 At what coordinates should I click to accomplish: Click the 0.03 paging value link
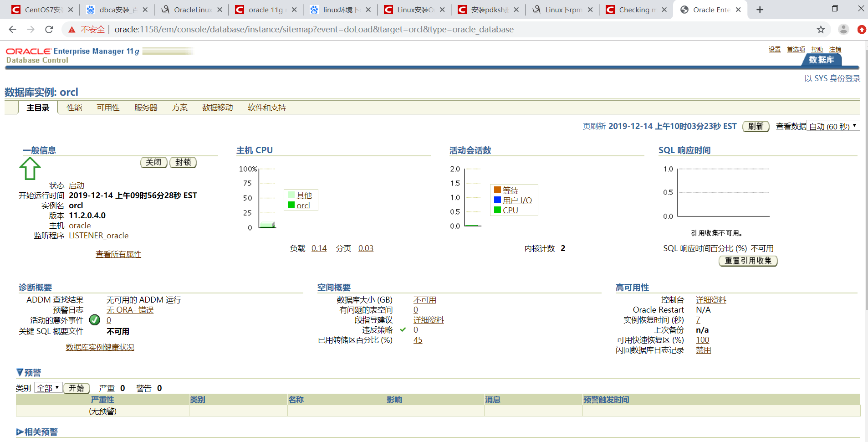pyautogui.click(x=366, y=248)
